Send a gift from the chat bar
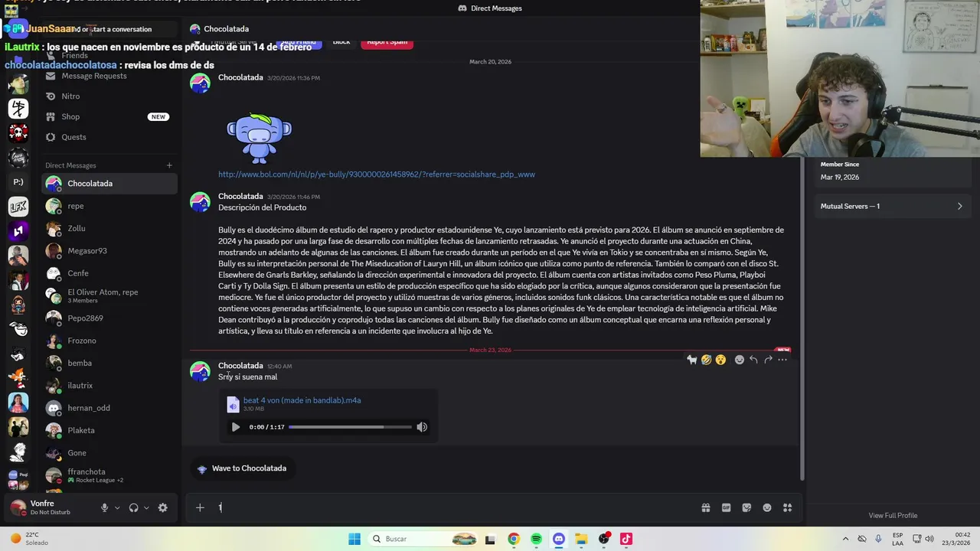This screenshot has height=551, width=980. tap(706, 507)
